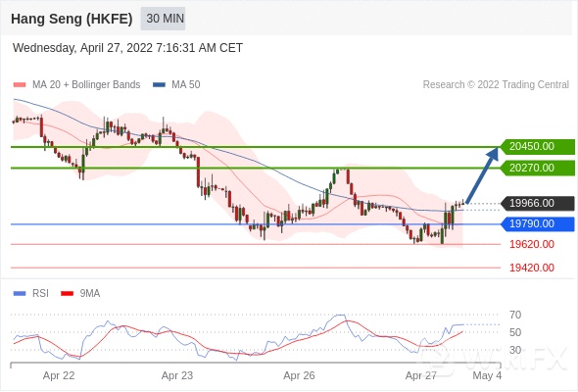578x392 pixels.
Task: Click the 30 MIN timeframe badge
Action: (x=163, y=18)
